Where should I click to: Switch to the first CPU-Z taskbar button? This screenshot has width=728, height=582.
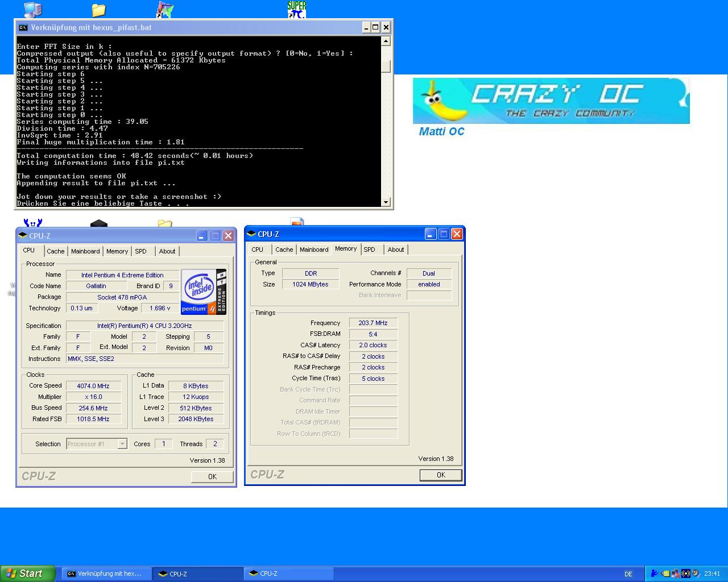tap(198, 573)
